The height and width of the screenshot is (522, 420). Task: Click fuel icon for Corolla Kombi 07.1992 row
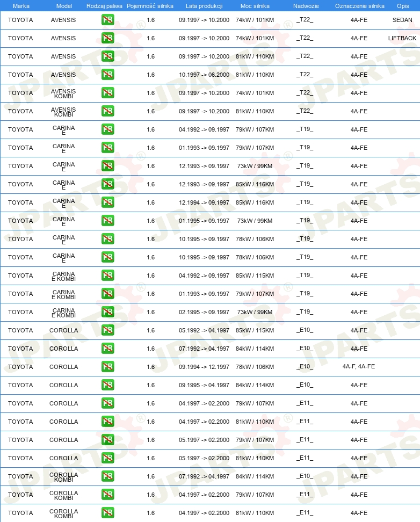point(107,476)
